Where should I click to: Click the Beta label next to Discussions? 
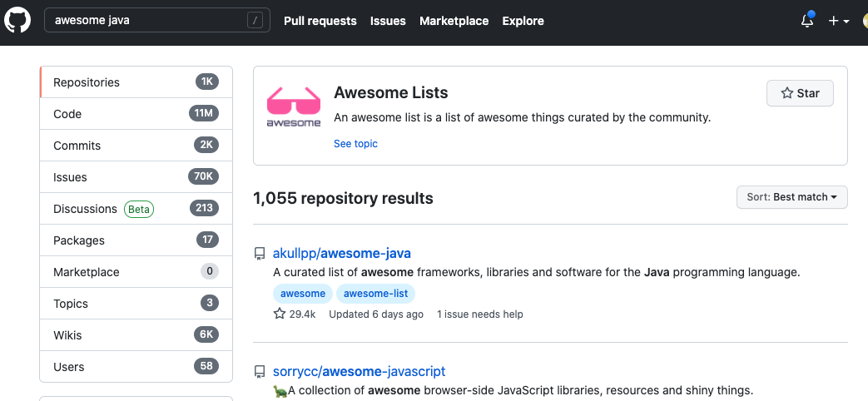click(139, 209)
